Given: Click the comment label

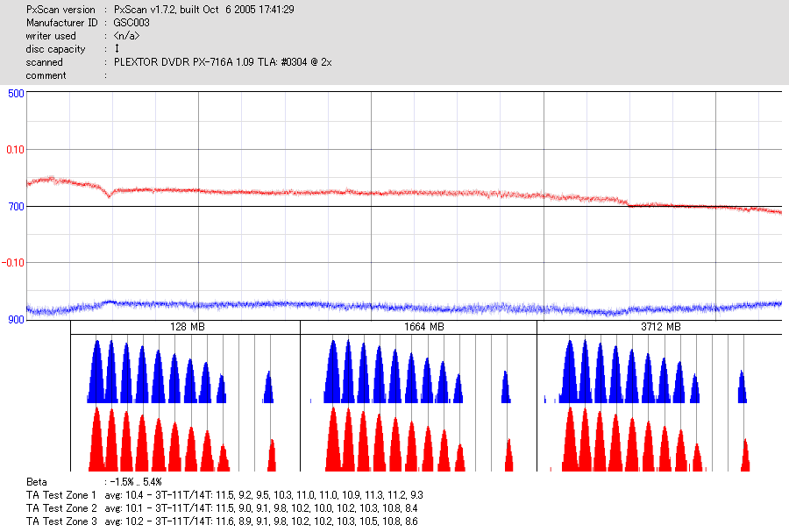Looking at the screenshot, I should [x=46, y=75].
